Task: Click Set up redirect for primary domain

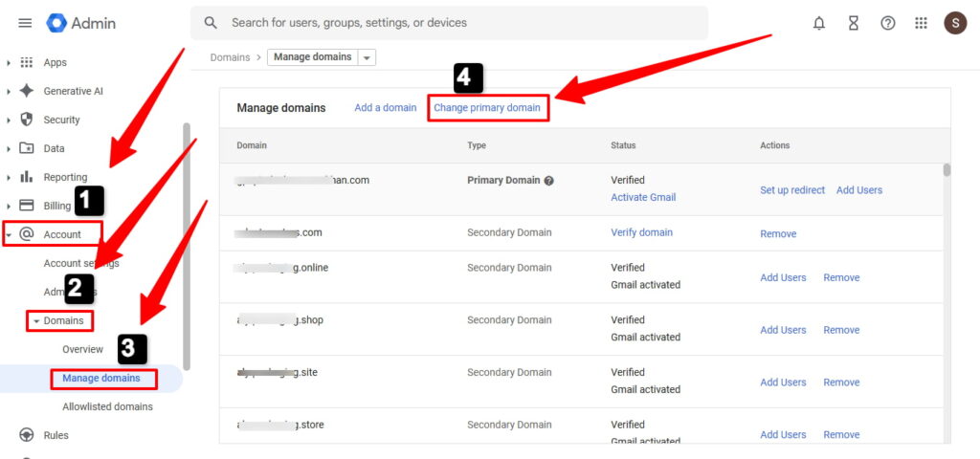Action: 791,190
